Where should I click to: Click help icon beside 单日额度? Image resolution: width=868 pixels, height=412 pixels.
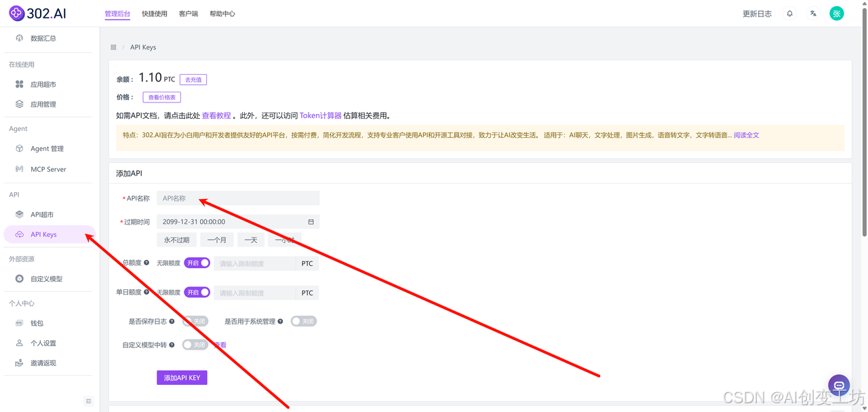click(146, 292)
